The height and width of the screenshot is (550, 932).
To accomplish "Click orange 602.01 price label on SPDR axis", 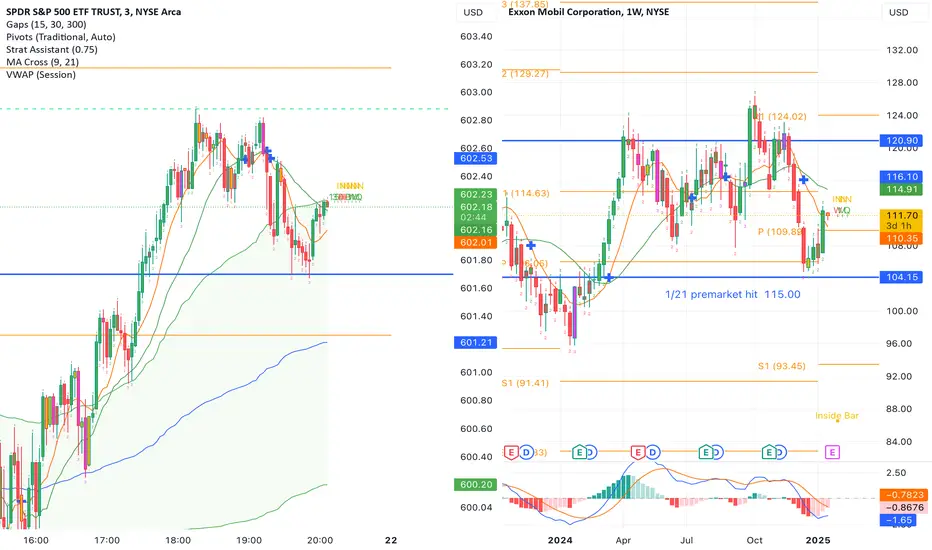I will pyautogui.click(x=476, y=242).
